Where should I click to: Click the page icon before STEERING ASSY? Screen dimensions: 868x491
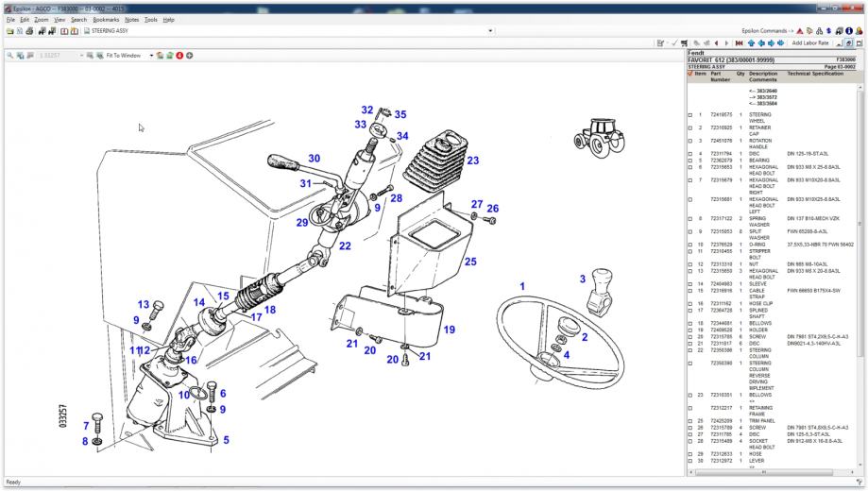pyautogui.click(x=86, y=31)
